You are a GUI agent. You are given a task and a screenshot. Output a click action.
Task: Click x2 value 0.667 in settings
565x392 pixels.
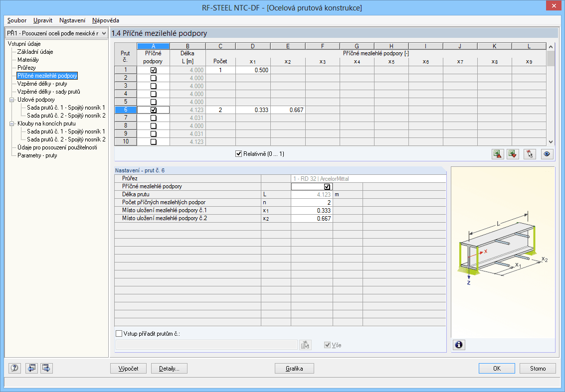(x=312, y=218)
